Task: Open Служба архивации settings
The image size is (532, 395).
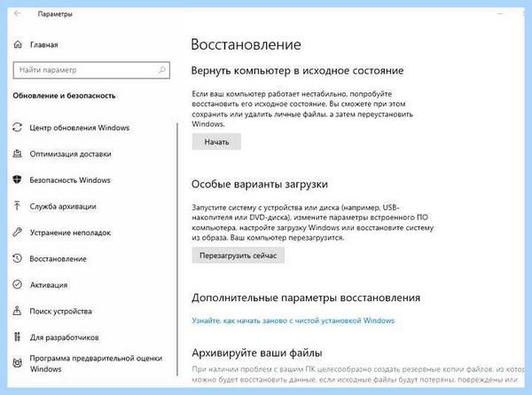Action: pos(63,206)
